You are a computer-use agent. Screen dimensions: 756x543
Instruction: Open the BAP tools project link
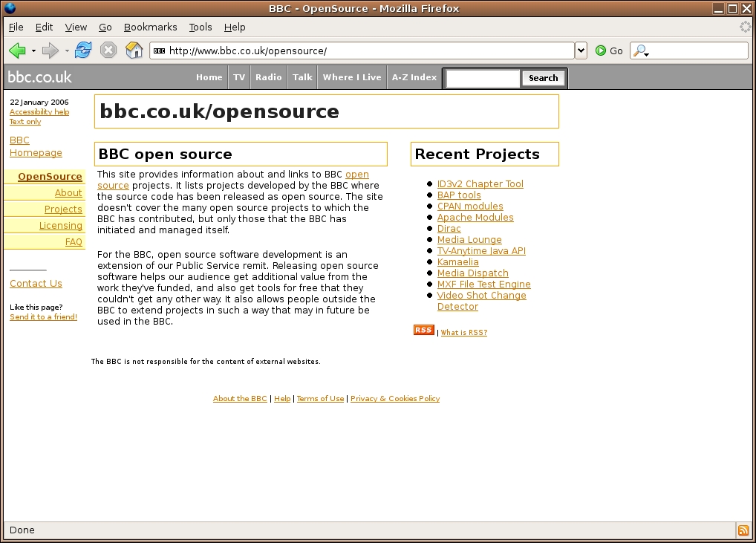[459, 195]
